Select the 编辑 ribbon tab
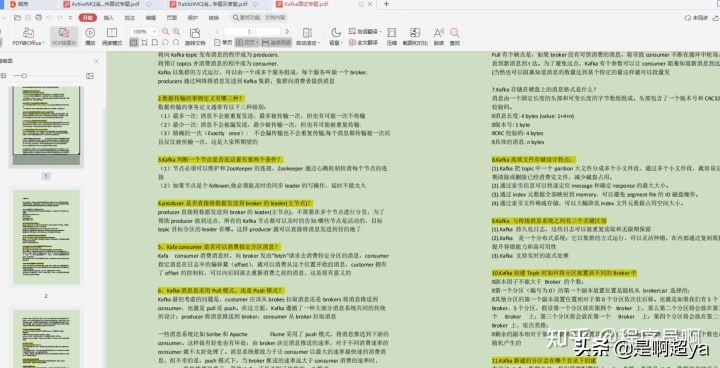The height and width of the screenshot is (368, 720). 151,18
